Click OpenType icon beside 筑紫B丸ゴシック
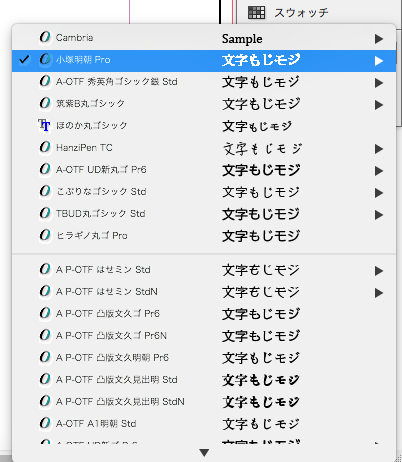 click(x=45, y=103)
